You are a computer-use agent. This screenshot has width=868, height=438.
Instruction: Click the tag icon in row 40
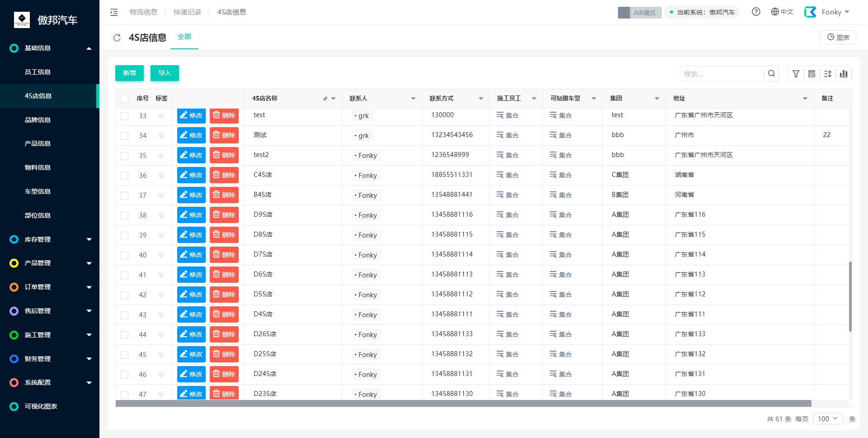coord(161,255)
